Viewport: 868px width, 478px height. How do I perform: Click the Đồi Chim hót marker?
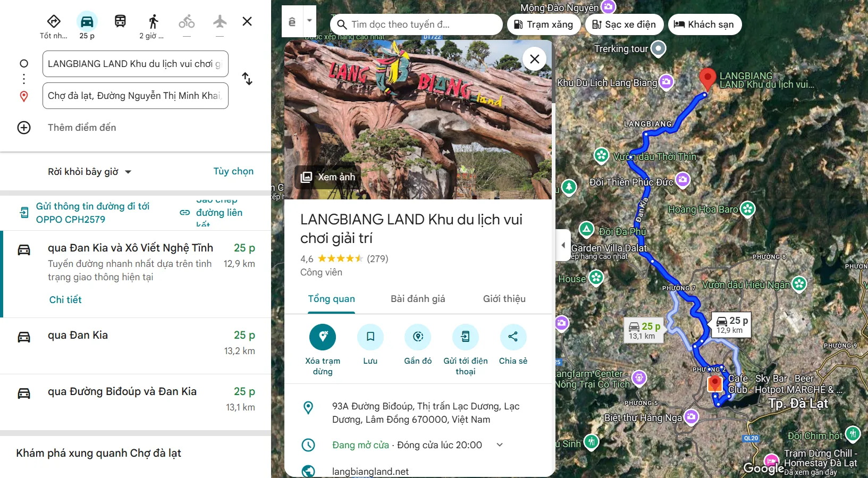(x=853, y=434)
